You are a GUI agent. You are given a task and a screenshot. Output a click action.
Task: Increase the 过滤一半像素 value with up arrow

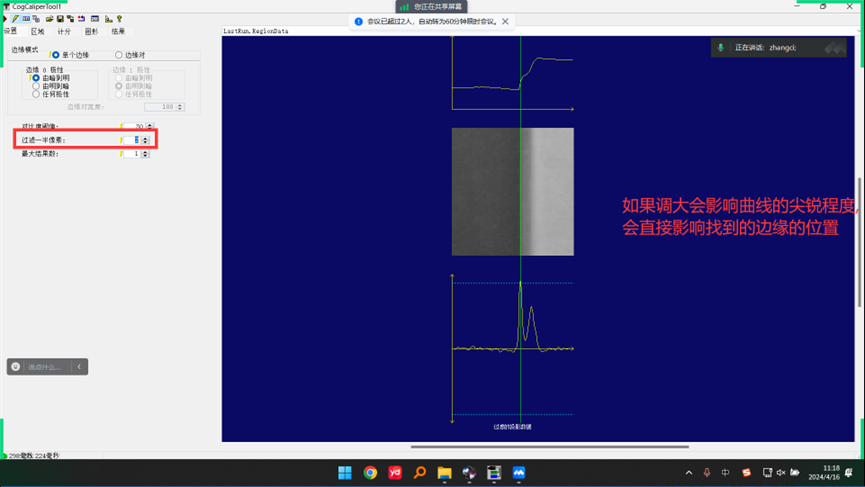[x=145, y=138]
